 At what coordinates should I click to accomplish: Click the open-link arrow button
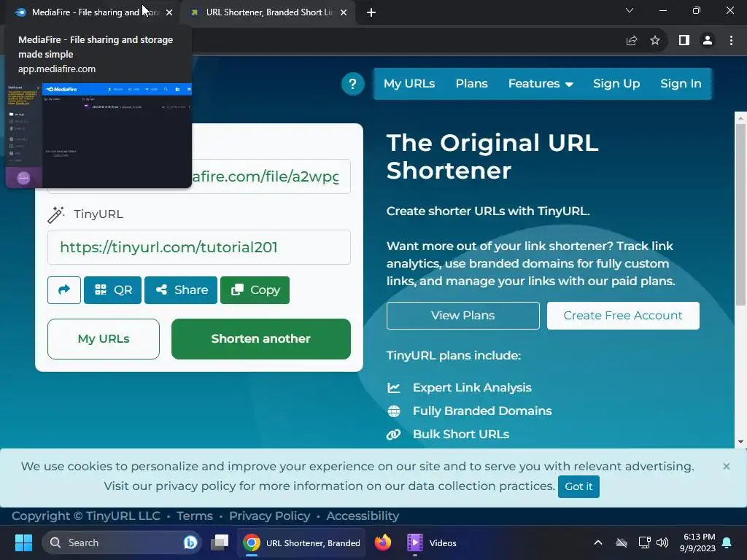tap(64, 290)
